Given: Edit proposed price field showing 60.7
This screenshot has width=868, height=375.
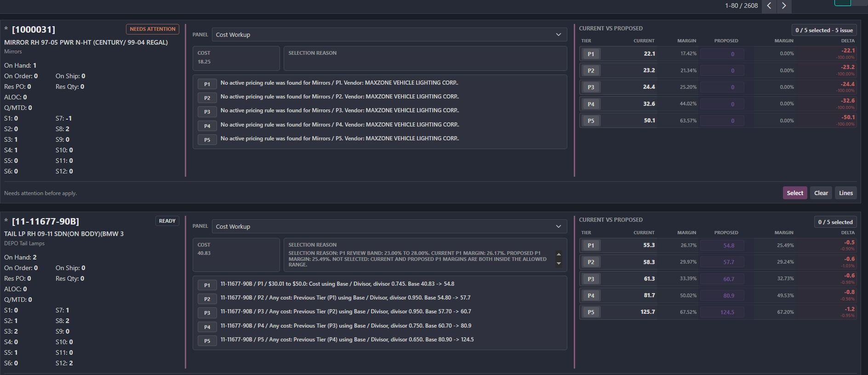Looking at the screenshot, I should coord(722,279).
